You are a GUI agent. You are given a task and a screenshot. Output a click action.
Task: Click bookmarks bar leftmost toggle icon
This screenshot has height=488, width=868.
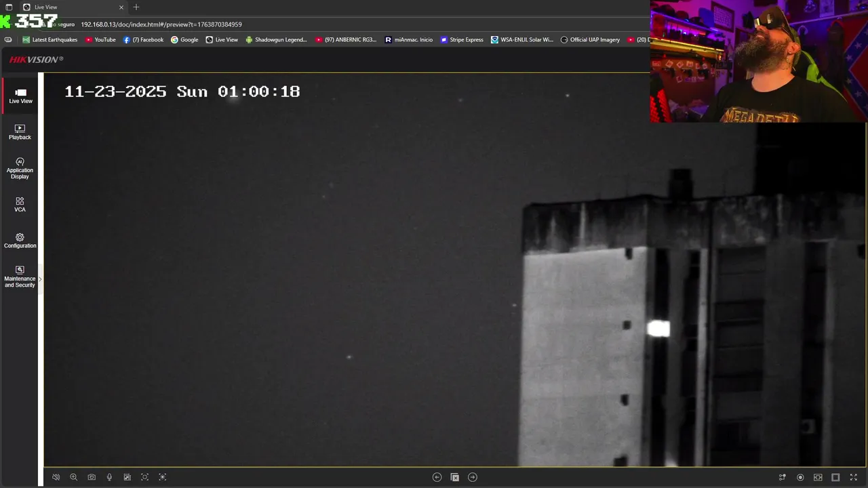tap(8, 39)
